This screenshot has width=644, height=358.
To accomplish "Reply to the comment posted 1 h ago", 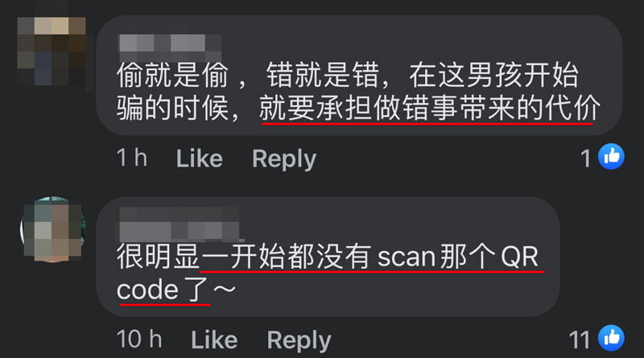I will coord(284,159).
